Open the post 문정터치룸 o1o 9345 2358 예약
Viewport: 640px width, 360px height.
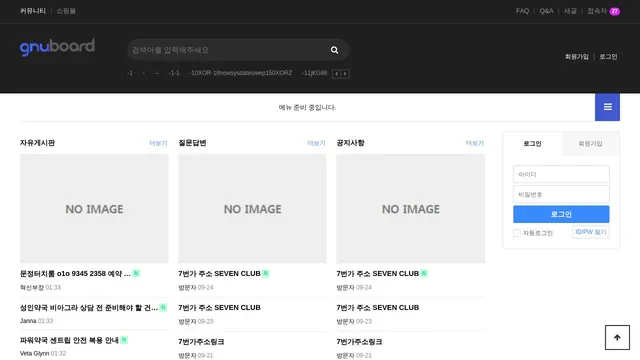75,273
